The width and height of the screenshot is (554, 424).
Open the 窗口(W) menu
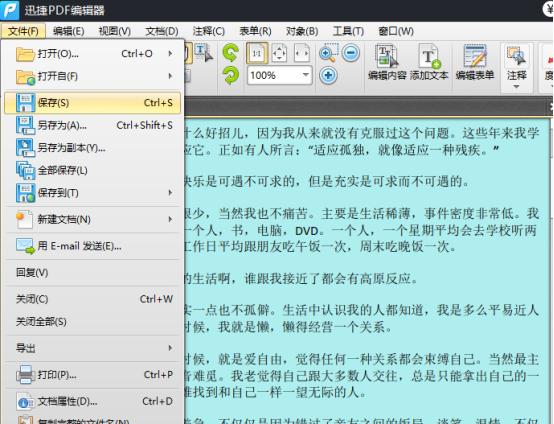(396, 31)
